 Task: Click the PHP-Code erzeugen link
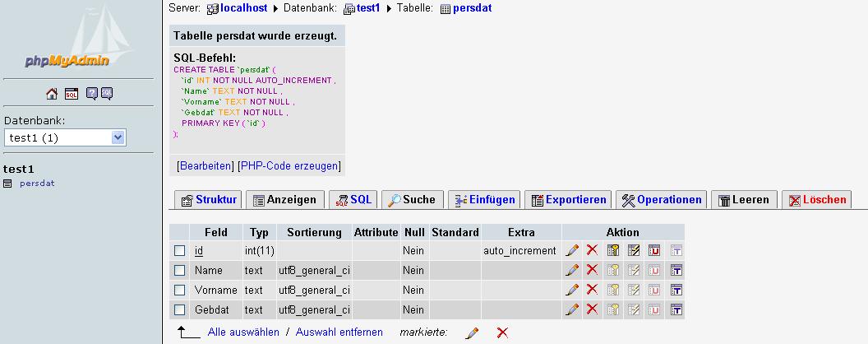(x=289, y=165)
